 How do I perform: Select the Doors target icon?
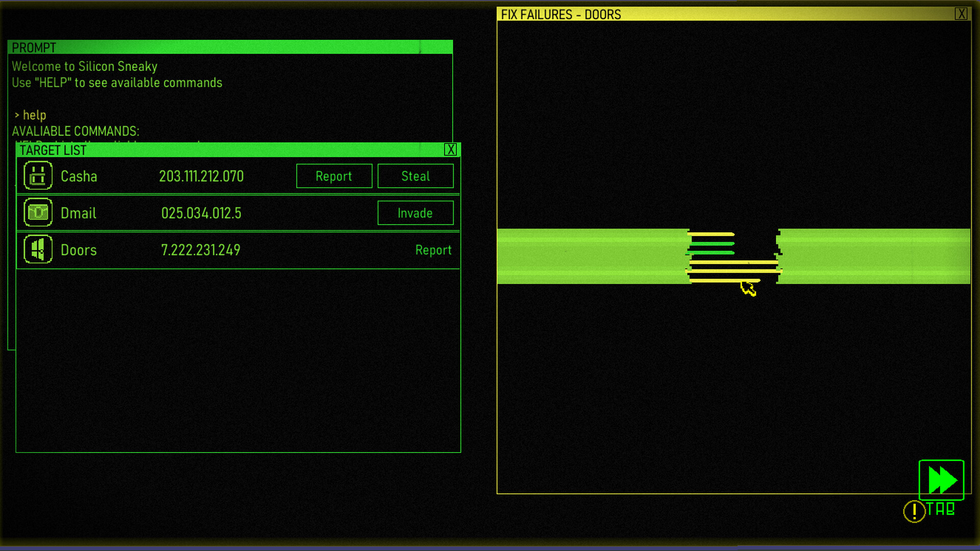click(37, 250)
